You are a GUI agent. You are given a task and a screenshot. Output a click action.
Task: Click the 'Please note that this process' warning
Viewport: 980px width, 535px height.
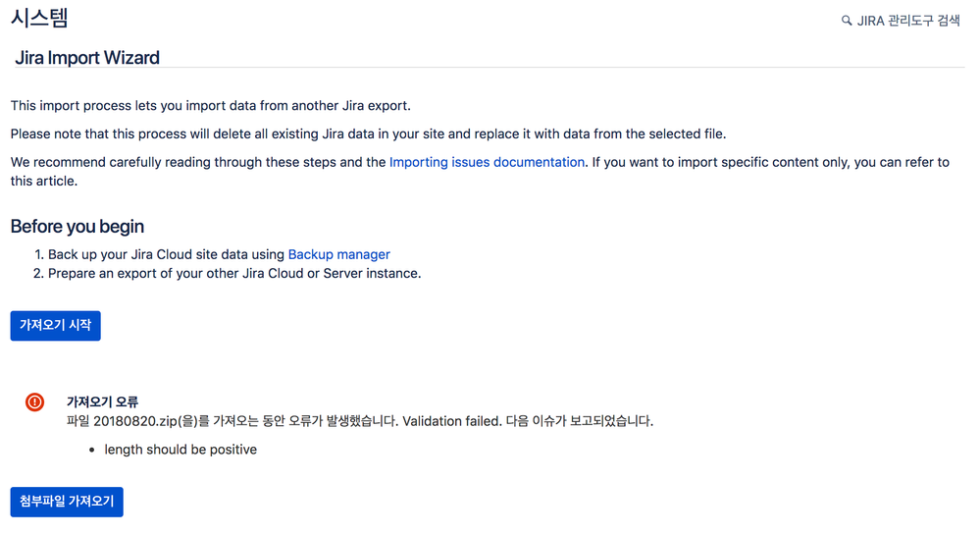368,134
